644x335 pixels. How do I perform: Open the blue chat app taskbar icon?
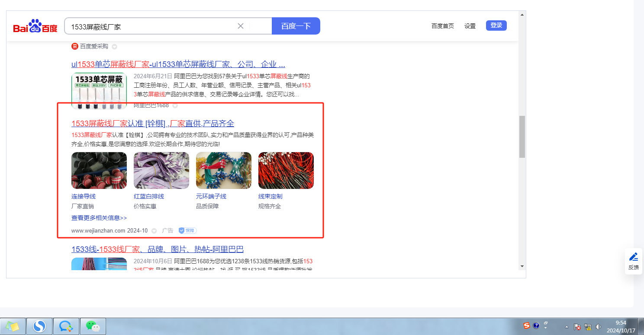66,326
